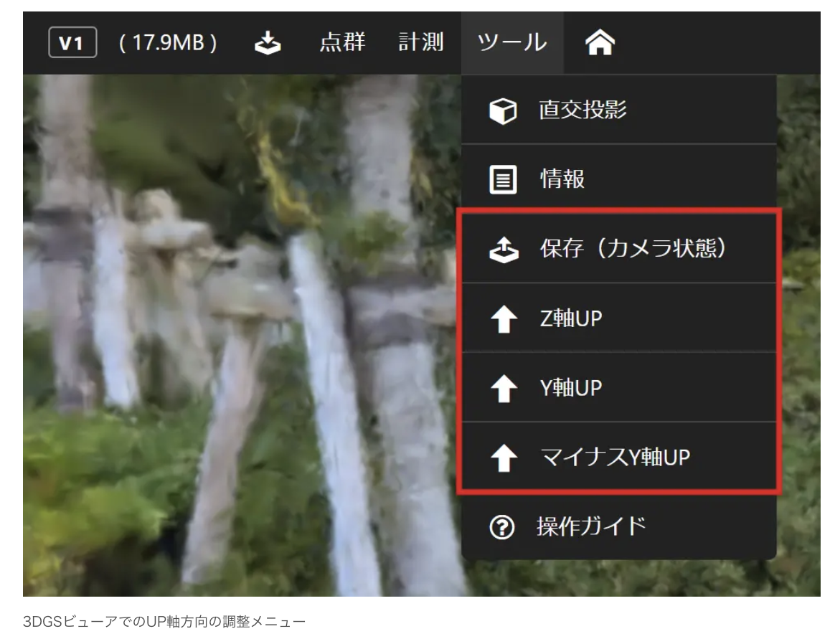This screenshot has height=644, width=835.
Task: Click the document icon next to 情報
Action: point(503,180)
